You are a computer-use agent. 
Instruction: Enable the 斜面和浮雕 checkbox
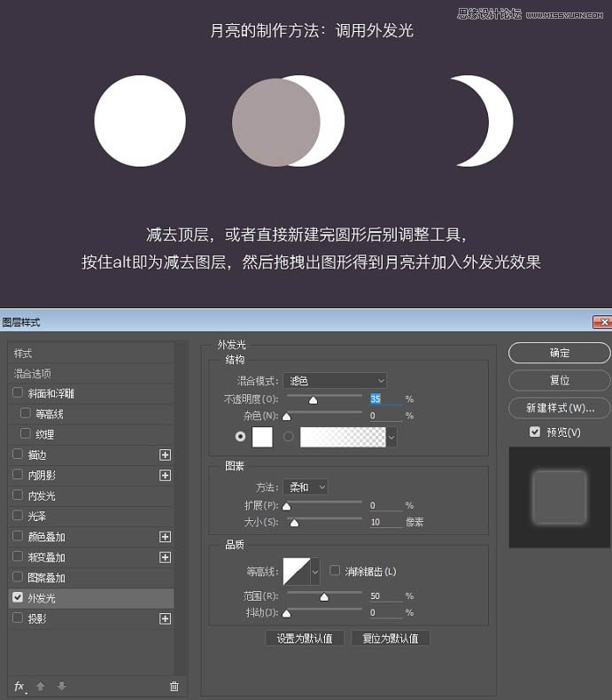(x=18, y=393)
